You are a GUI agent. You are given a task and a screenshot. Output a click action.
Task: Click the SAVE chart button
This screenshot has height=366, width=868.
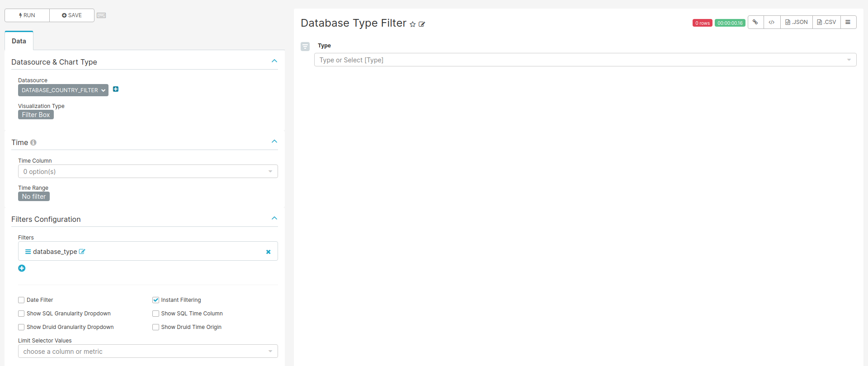(72, 15)
